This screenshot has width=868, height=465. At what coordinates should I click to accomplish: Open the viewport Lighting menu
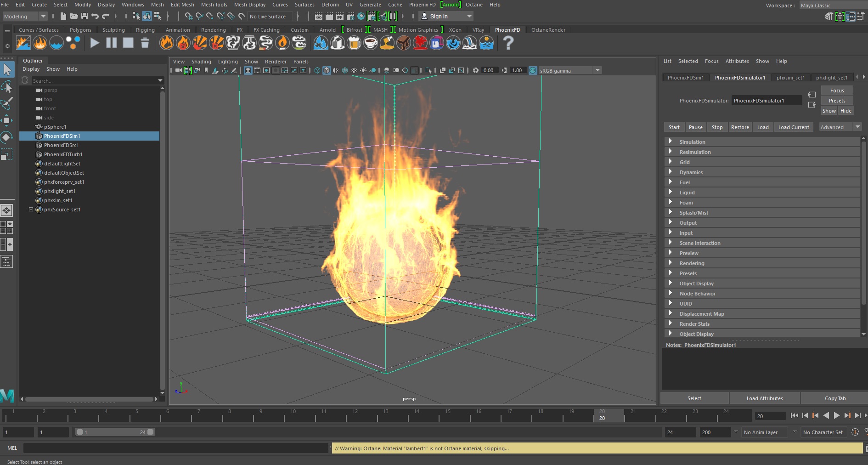(x=228, y=62)
